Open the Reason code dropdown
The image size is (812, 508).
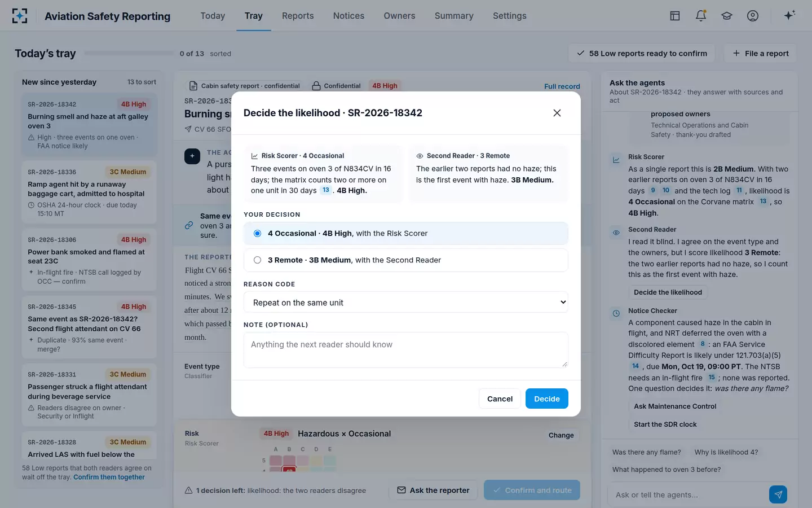click(406, 303)
